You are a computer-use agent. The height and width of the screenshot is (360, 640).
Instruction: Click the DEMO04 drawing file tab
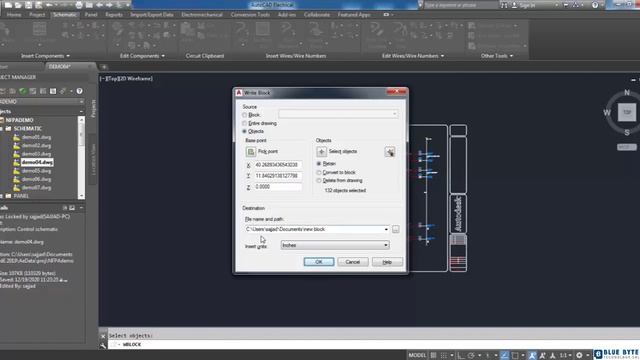click(60, 67)
